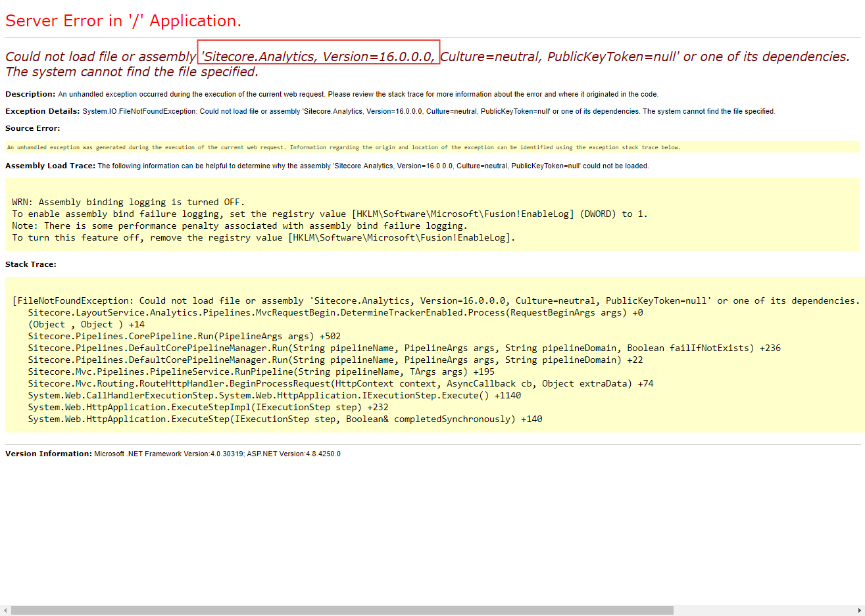Click the CallHandlerExecutionStep Execute() +1140 line

(274, 395)
